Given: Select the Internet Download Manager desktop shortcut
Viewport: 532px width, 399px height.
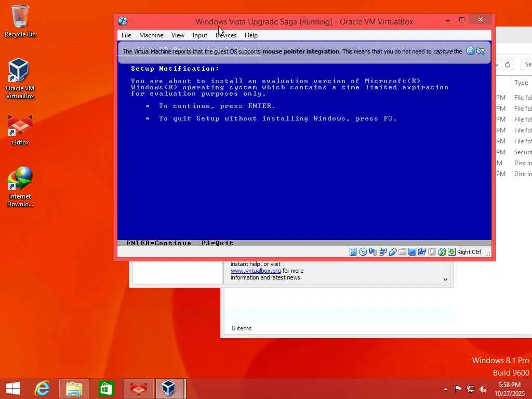Looking at the screenshot, I should pyautogui.click(x=20, y=187).
